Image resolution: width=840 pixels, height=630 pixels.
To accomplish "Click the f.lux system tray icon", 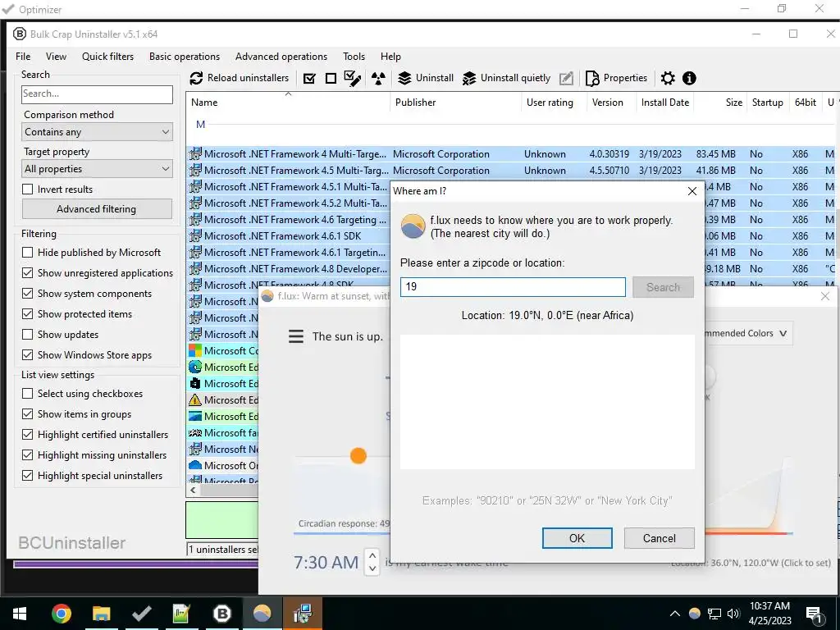I will [x=694, y=614].
